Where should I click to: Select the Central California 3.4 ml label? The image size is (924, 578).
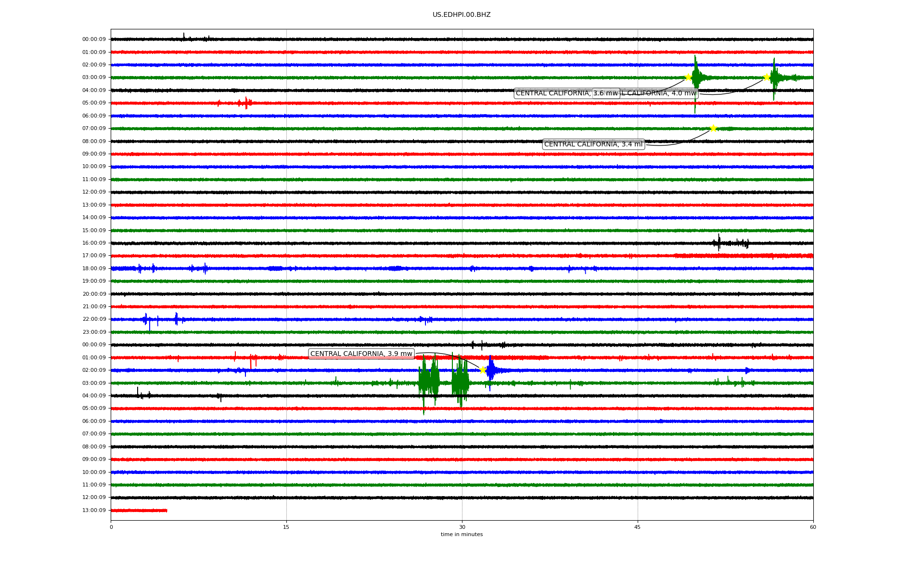click(593, 144)
